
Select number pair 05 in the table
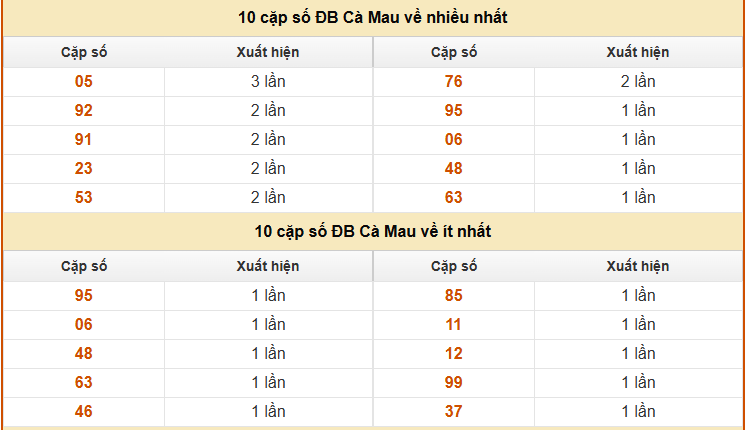[x=84, y=82]
